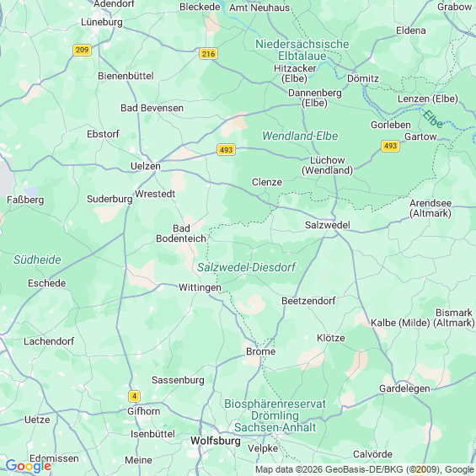Select the Wendland-Elbe region label
476x476 pixels.
(300, 136)
